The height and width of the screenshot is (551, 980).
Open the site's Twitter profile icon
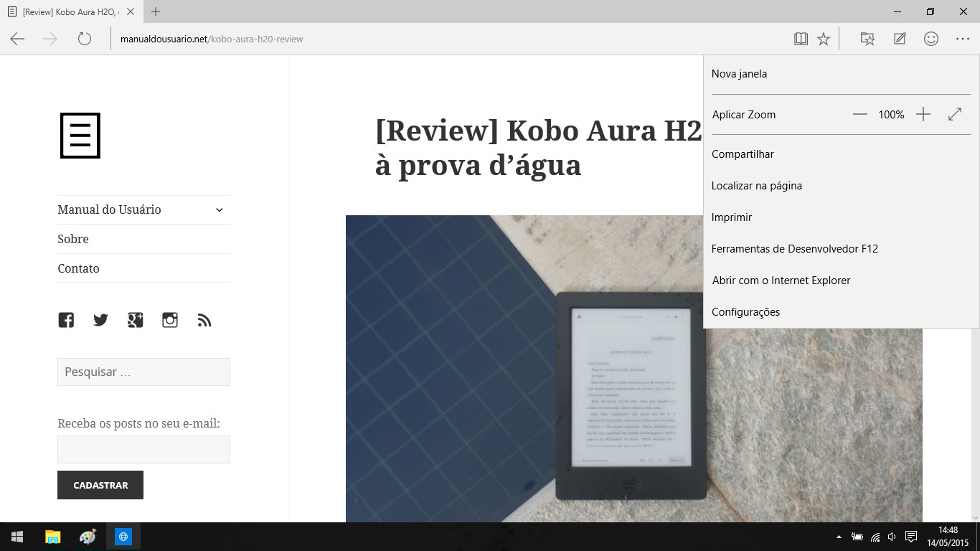pos(100,320)
